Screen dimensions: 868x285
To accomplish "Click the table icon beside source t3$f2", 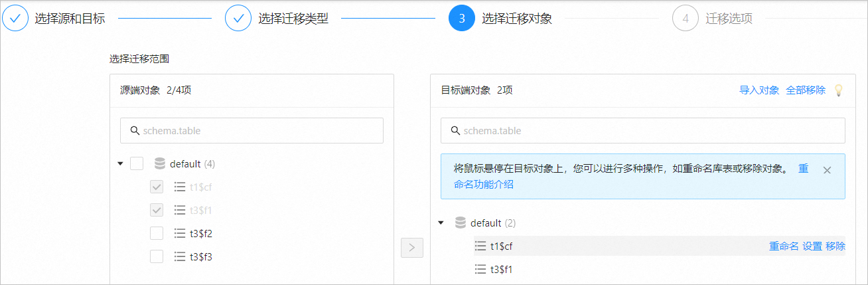I will (x=179, y=233).
